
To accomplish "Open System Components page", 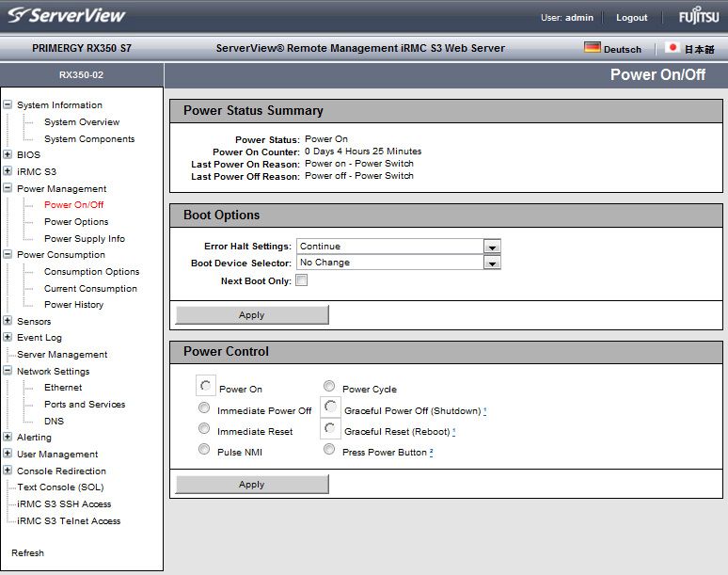I will coord(89,139).
